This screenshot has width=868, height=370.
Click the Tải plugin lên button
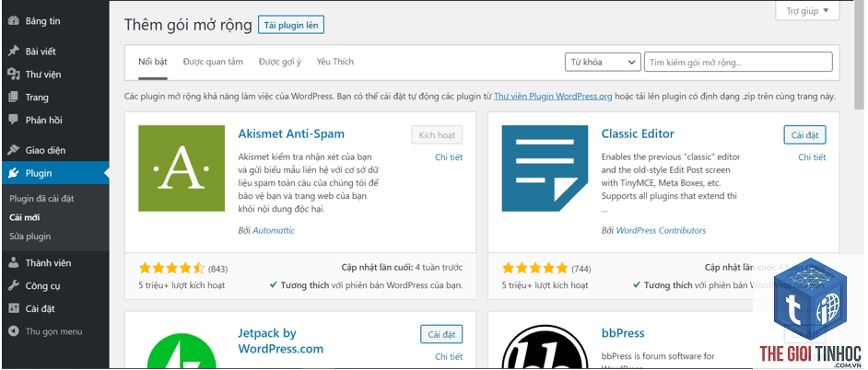pos(291,26)
